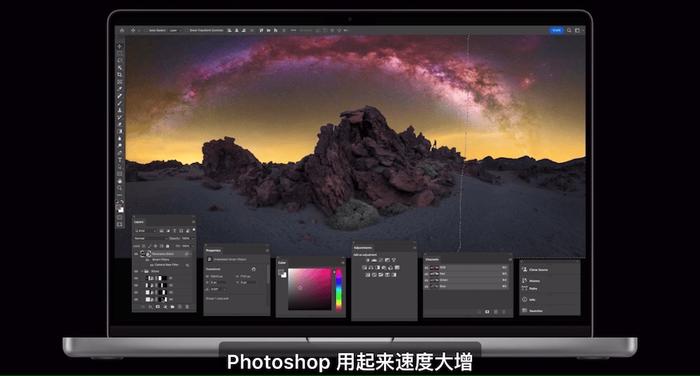Open the Clone Source panel icon

525,270
